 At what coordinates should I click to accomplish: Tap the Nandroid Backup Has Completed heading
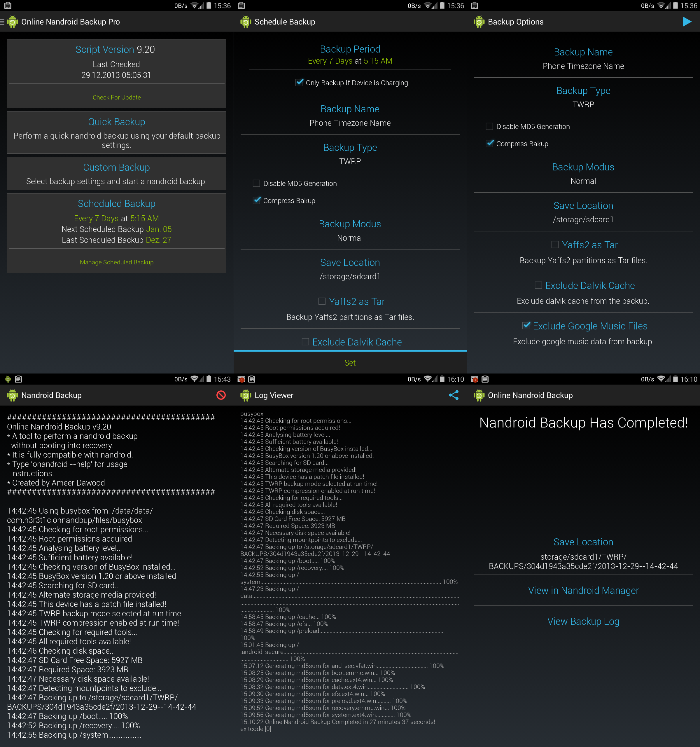click(583, 423)
